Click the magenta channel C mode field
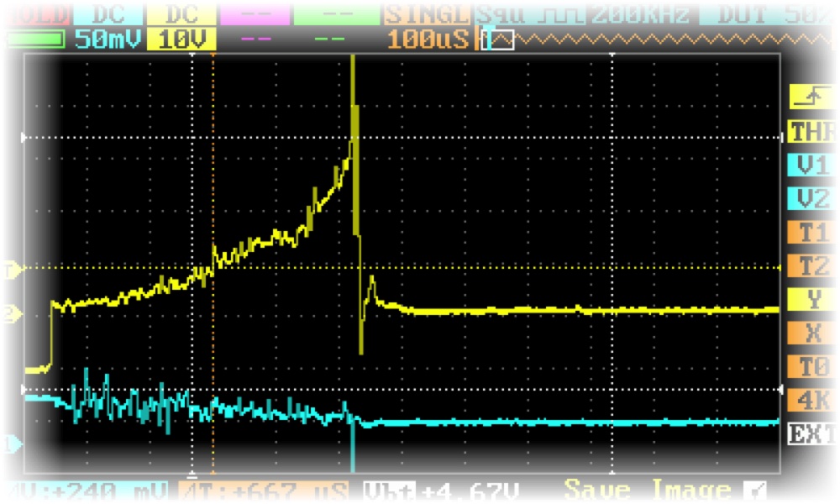This screenshot has height=504, width=840. (x=255, y=14)
